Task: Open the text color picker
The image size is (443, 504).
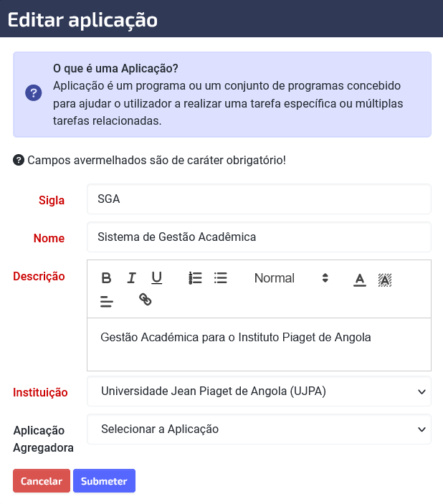Action: (x=360, y=280)
